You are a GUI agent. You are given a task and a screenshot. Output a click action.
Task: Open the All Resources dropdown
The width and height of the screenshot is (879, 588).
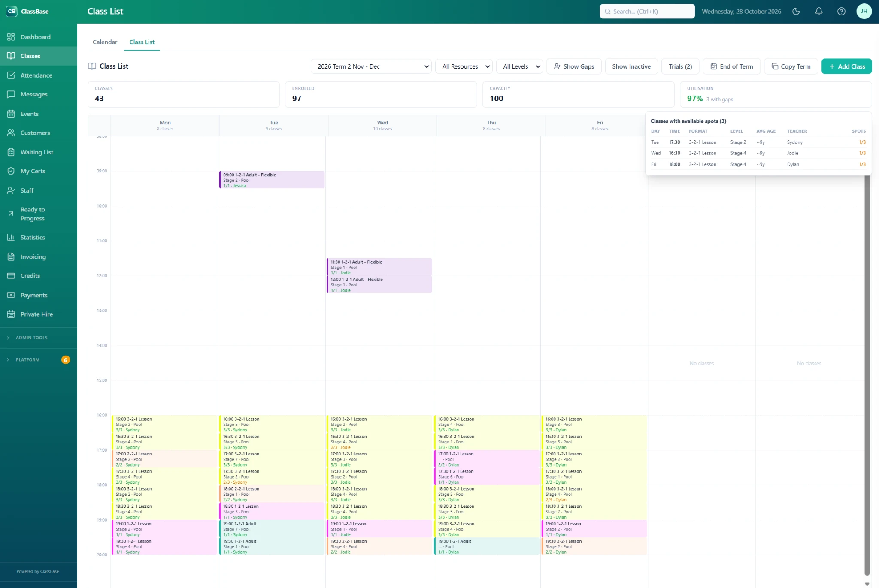(464, 66)
